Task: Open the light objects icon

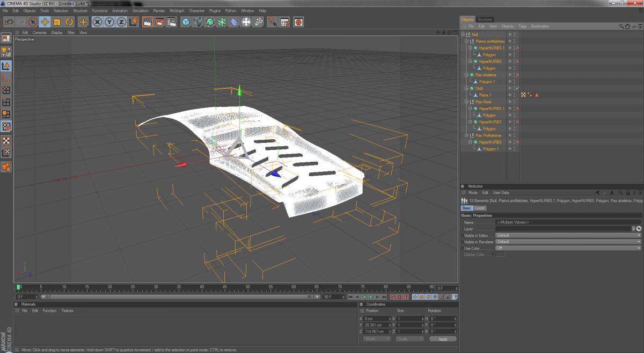Action: [246, 22]
